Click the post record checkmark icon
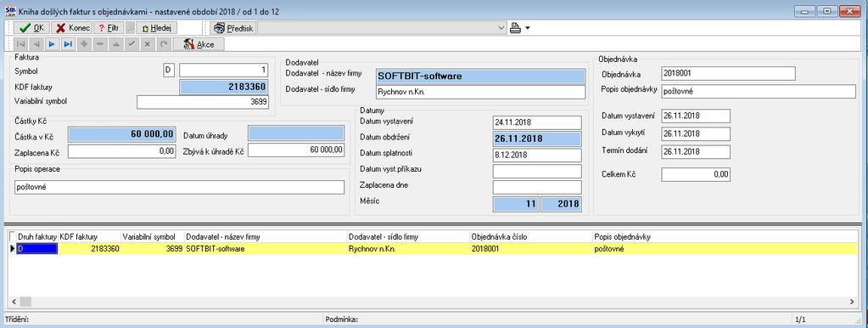Screen dimensions: 868x328 (x=132, y=44)
